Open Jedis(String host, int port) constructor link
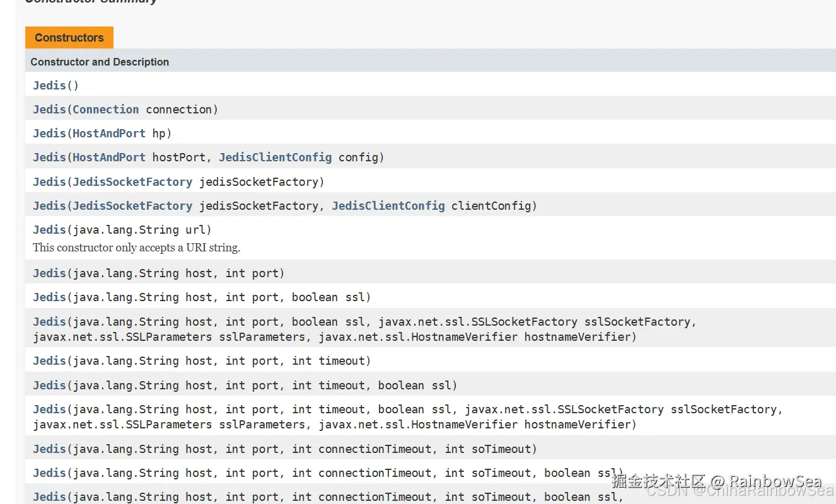Viewport: 836px width, 504px height. 49,273
